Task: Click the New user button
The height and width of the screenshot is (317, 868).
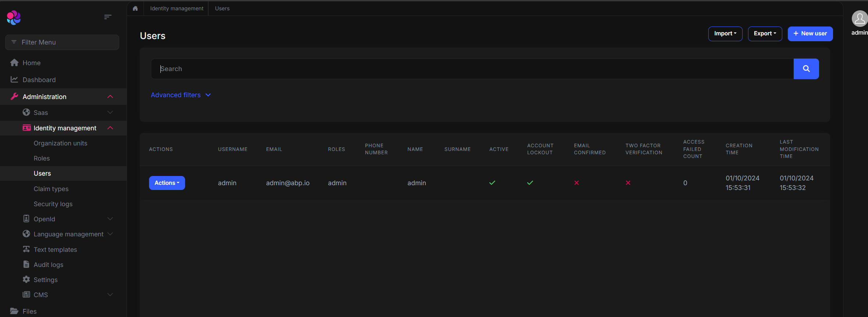Action: click(810, 34)
